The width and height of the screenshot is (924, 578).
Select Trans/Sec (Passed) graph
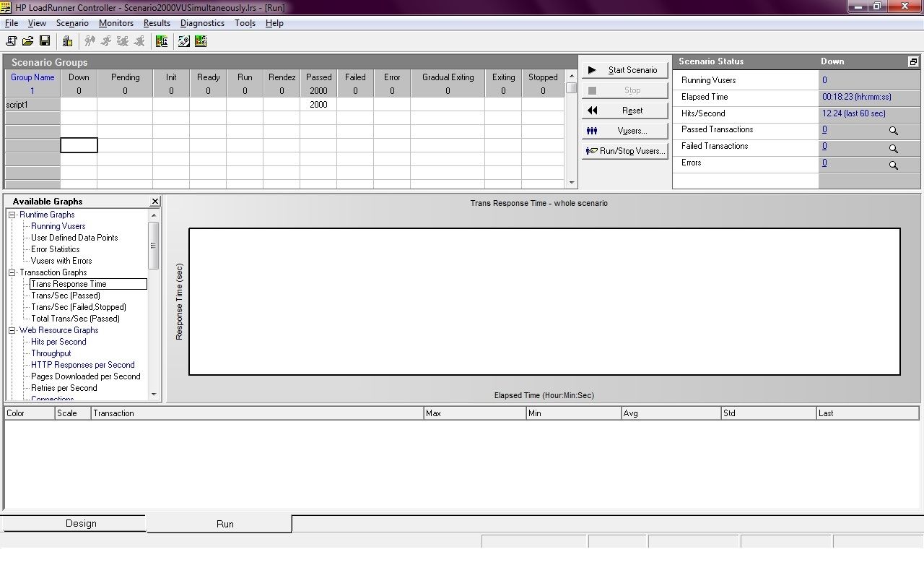pyautogui.click(x=66, y=296)
